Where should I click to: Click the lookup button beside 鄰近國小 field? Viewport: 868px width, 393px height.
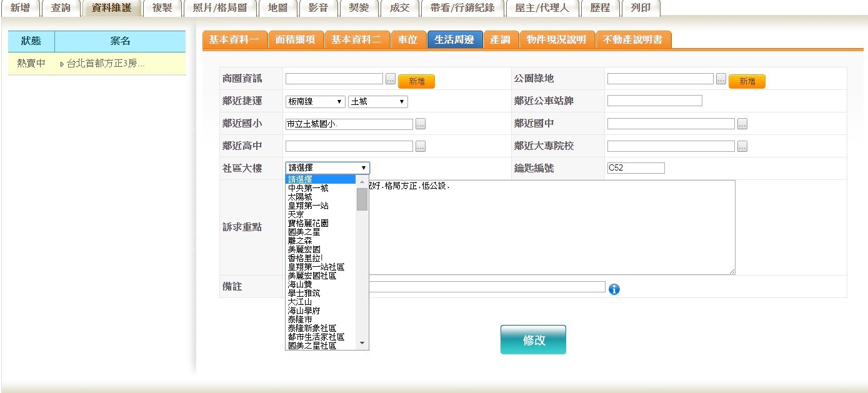(x=421, y=124)
